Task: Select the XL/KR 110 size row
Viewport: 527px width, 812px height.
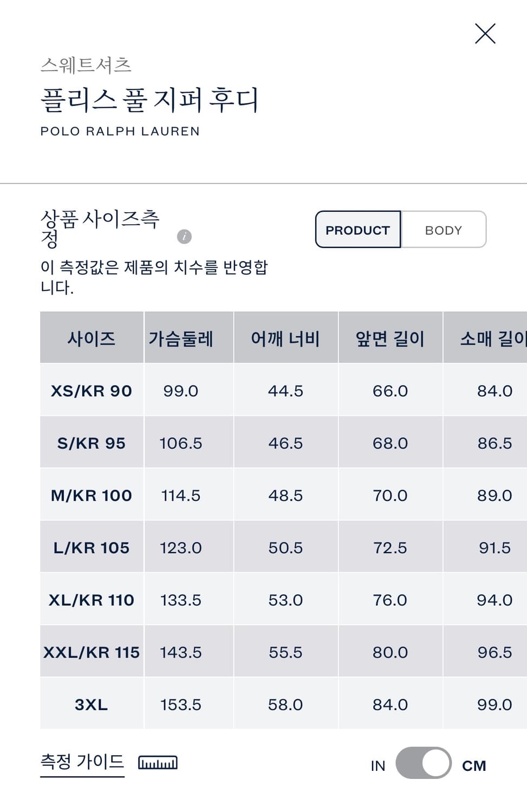Action: (91, 600)
